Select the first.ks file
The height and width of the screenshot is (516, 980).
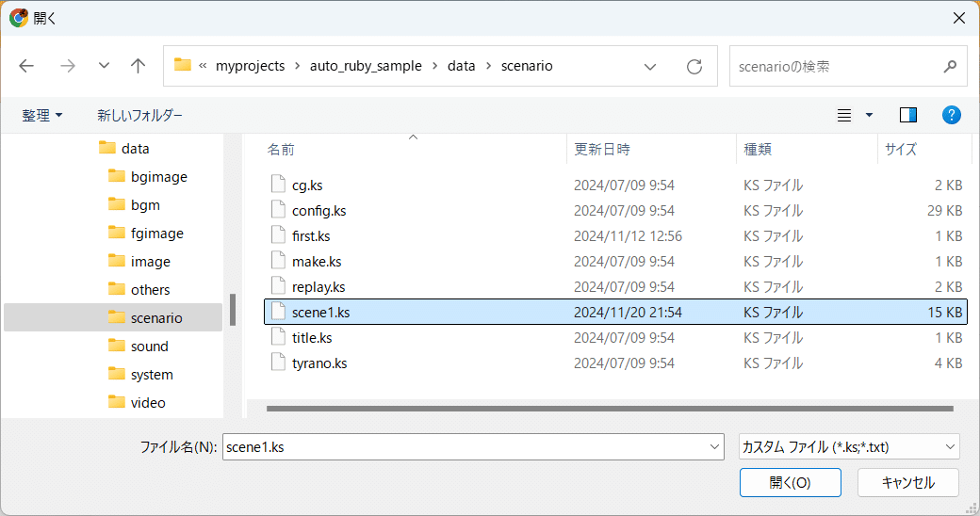[615, 236]
